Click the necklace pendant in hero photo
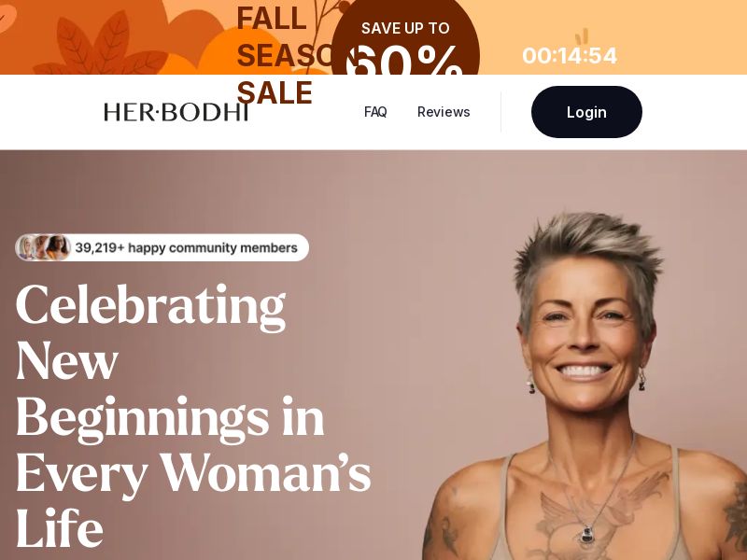747x560 pixels. pyautogui.click(x=587, y=534)
